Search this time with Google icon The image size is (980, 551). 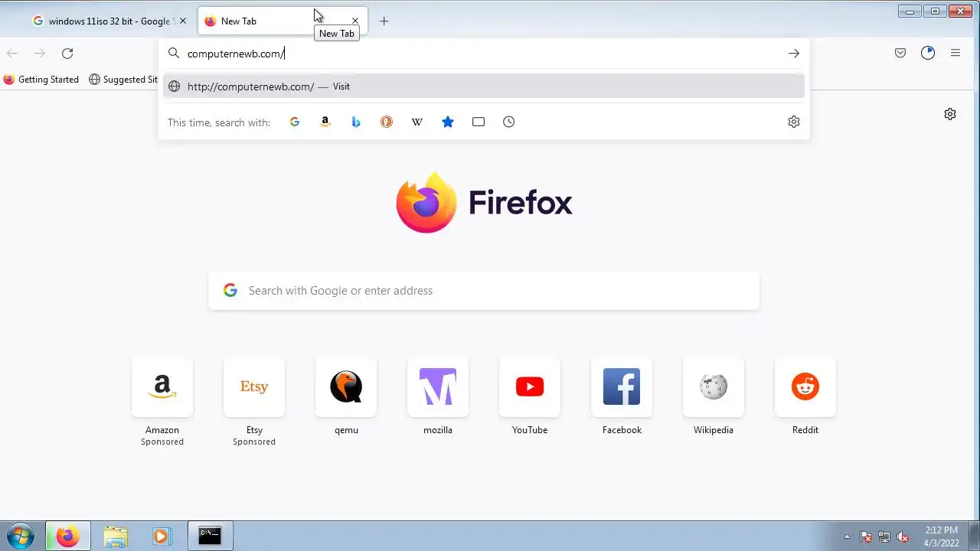point(295,122)
